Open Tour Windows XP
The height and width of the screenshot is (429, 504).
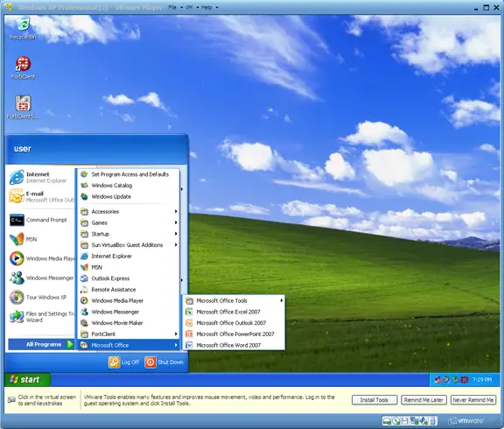(x=41, y=297)
